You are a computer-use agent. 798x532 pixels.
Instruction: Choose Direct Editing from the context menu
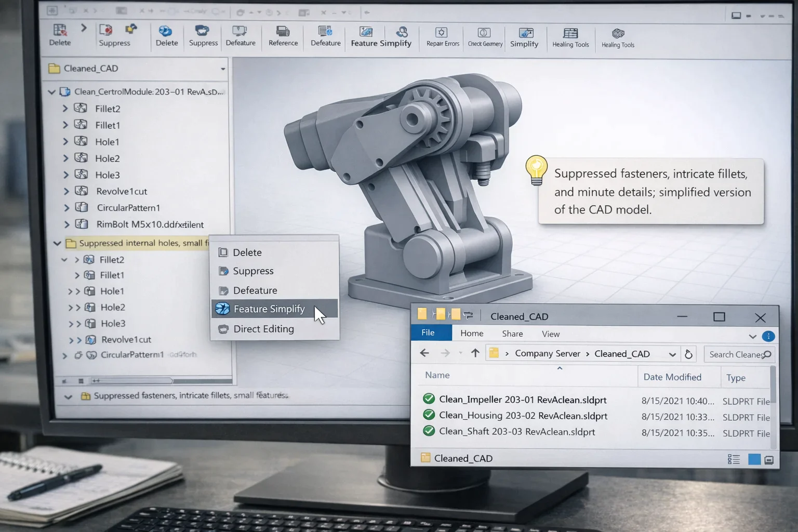[x=264, y=328]
